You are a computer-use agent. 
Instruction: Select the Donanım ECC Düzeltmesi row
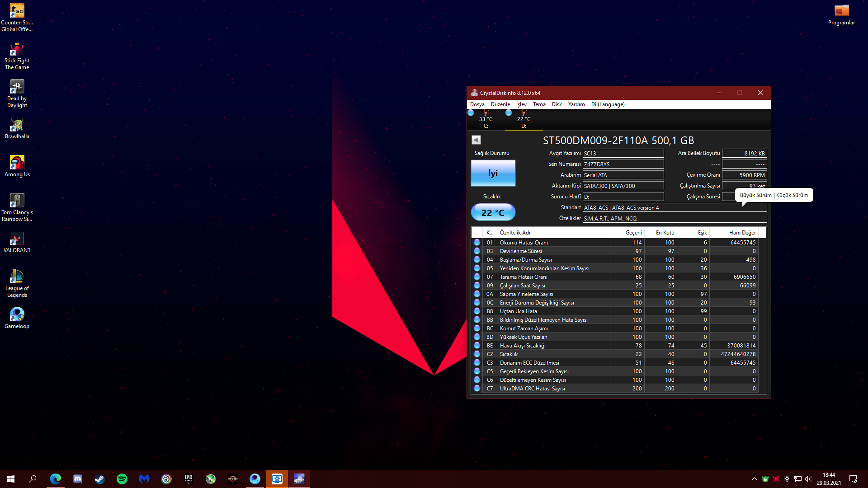[x=615, y=363]
